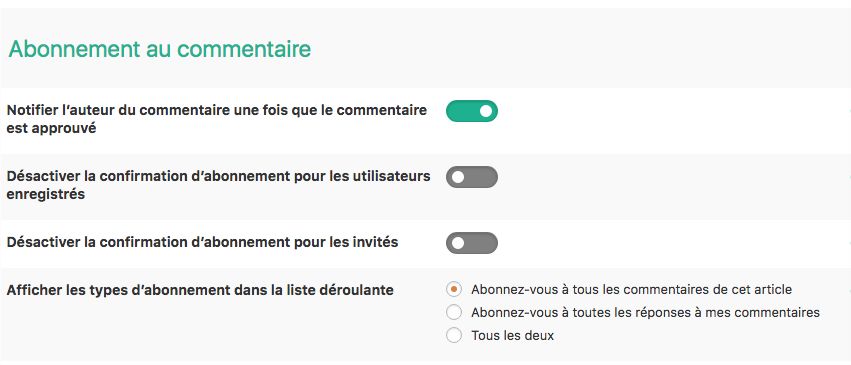
Task: Click the 'utilisateurs enregistrés' option title text
Action: click(x=218, y=185)
